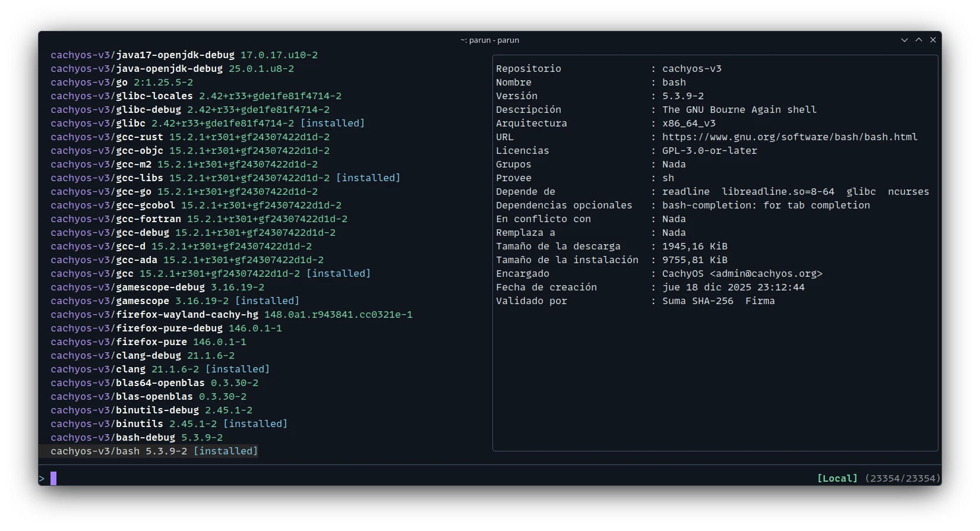Image resolution: width=980 pixels, height=531 pixels.
Task: Select the cachyos-v3/binutils installed row
Action: tap(169, 424)
